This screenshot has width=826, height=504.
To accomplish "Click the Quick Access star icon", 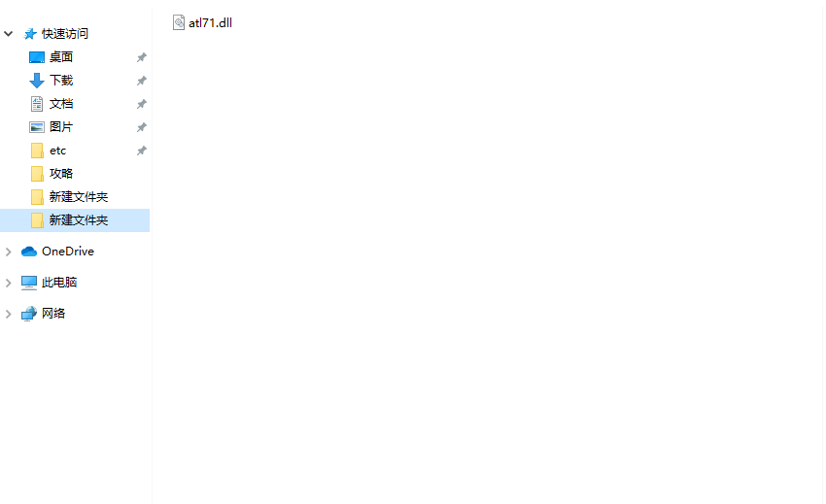I will [x=30, y=34].
